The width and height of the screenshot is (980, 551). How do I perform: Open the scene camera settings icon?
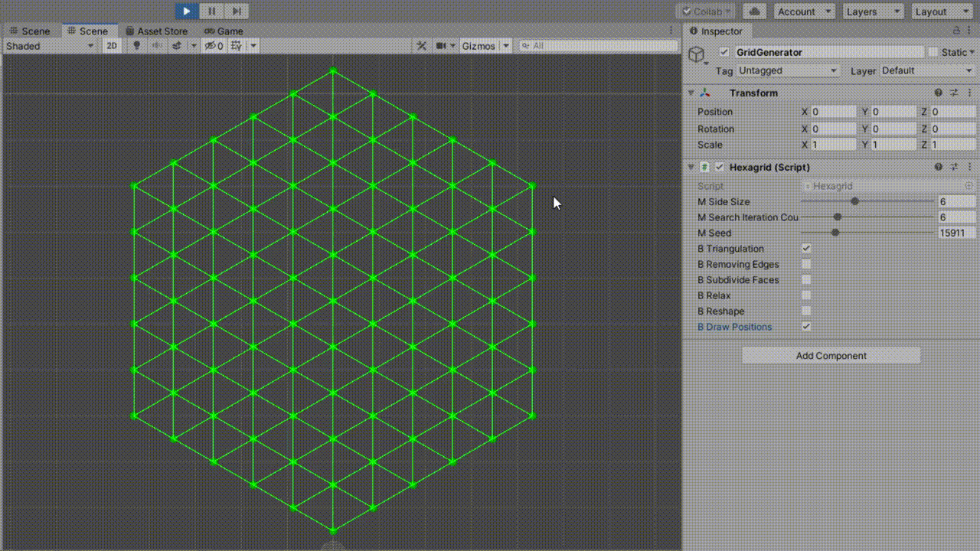441,46
